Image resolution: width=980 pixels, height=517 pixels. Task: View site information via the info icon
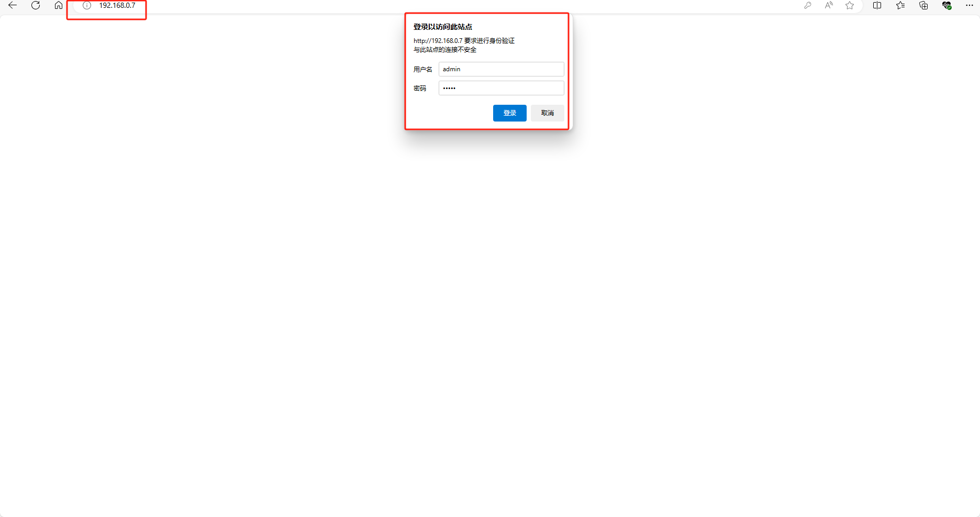87,5
